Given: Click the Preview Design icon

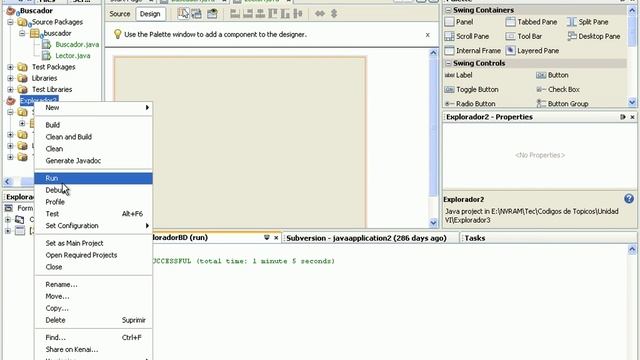Looking at the screenshot, I should [x=212, y=13].
